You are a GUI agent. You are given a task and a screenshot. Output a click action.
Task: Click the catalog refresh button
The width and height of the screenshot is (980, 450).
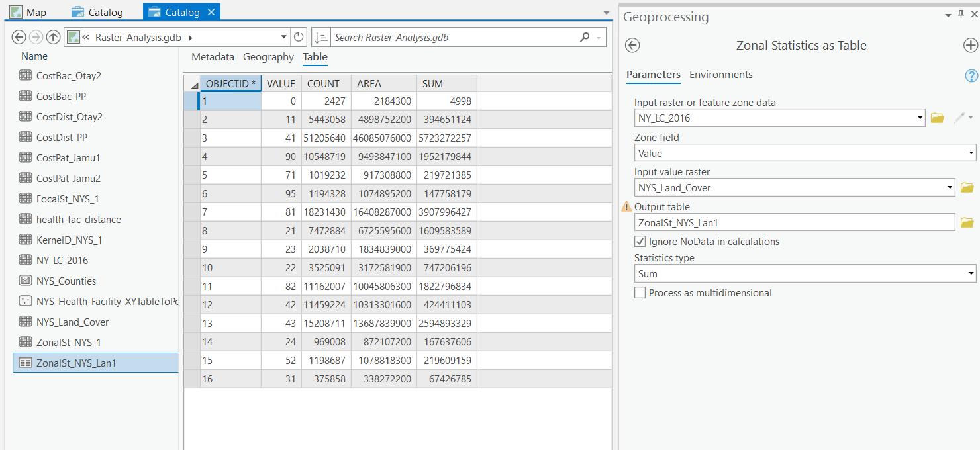(299, 38)
